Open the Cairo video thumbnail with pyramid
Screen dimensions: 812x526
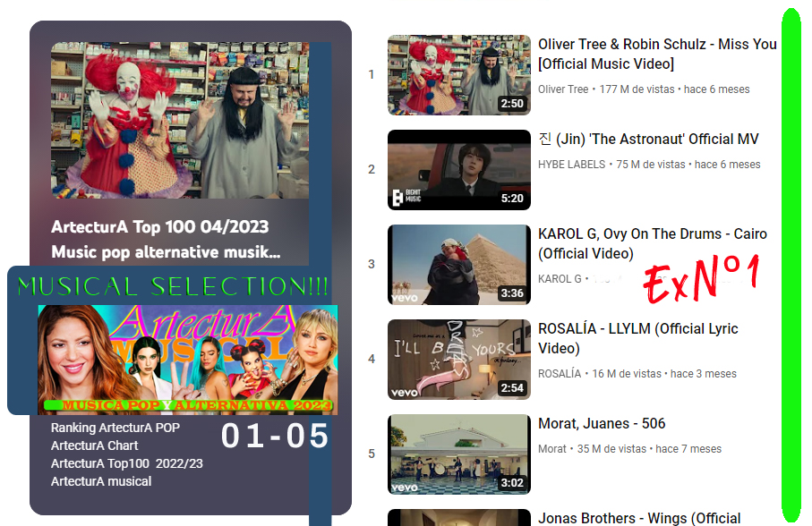pyautogui.click(x=459, y=264)
